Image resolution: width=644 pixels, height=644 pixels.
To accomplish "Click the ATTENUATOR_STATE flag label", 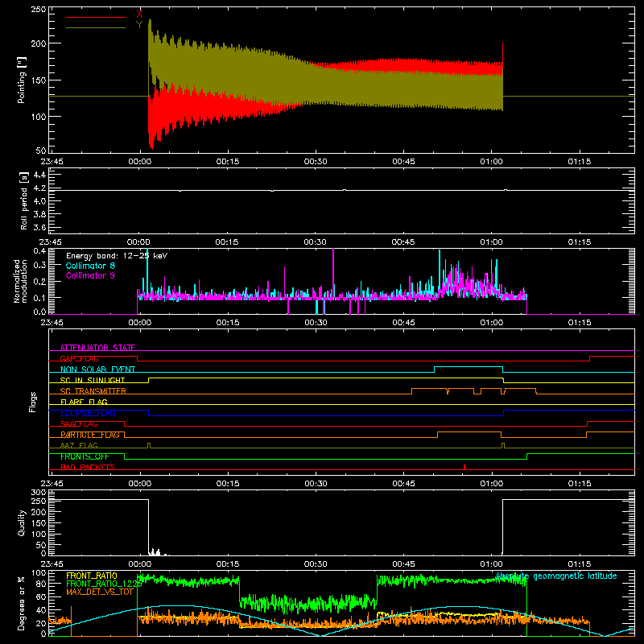I will [x=97, y=348].
